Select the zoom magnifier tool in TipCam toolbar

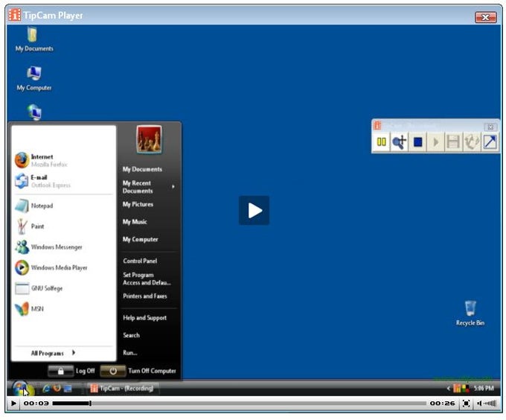click(399, 142)
